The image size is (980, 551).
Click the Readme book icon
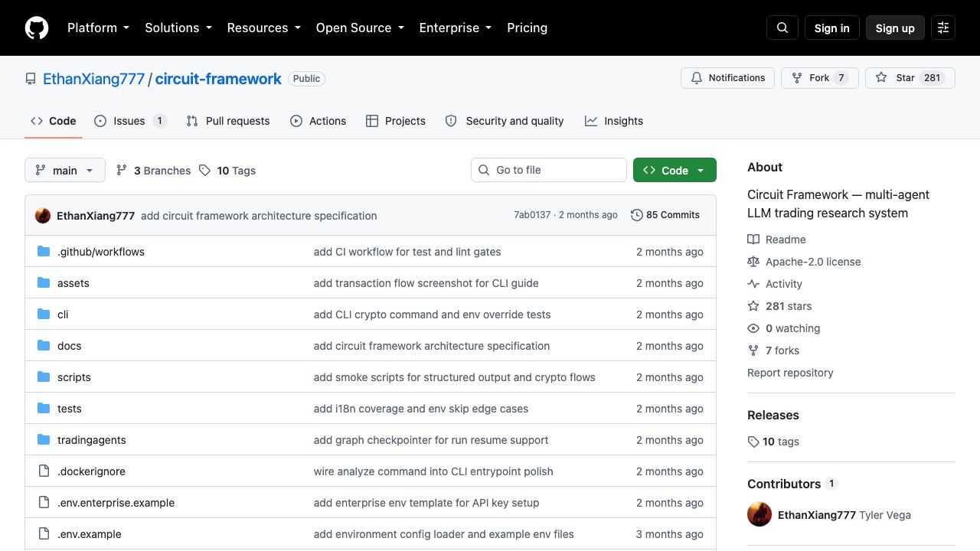(753, 240)
